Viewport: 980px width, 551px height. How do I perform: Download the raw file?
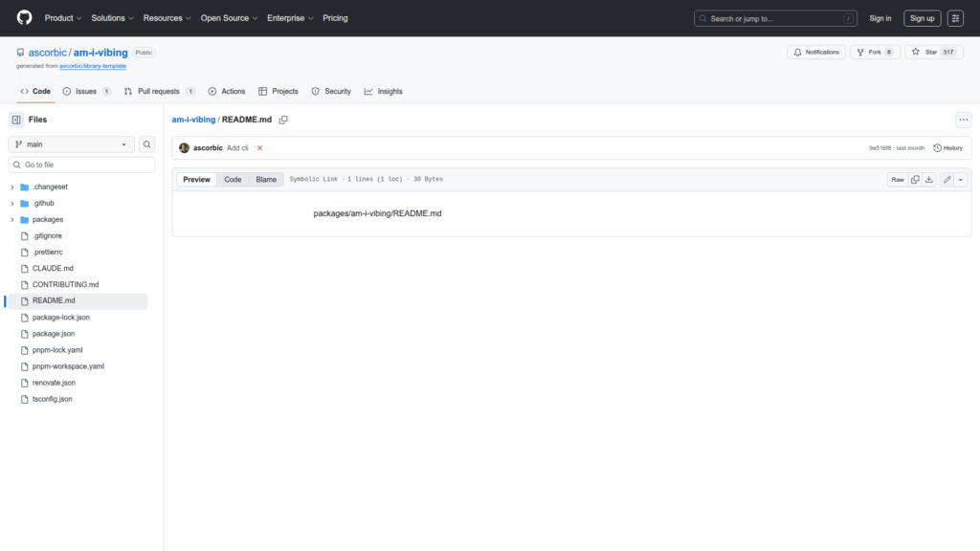coord(928,180)
